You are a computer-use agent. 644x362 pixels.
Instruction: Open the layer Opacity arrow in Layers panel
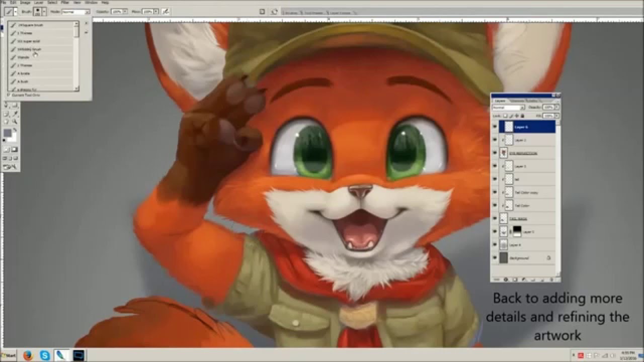click(x=557, y=108)
